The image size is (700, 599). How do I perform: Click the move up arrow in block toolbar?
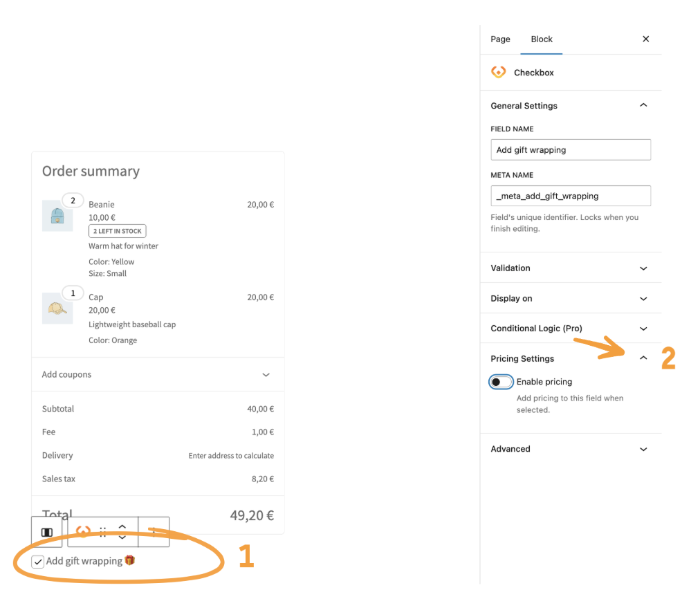click(122, 526)
